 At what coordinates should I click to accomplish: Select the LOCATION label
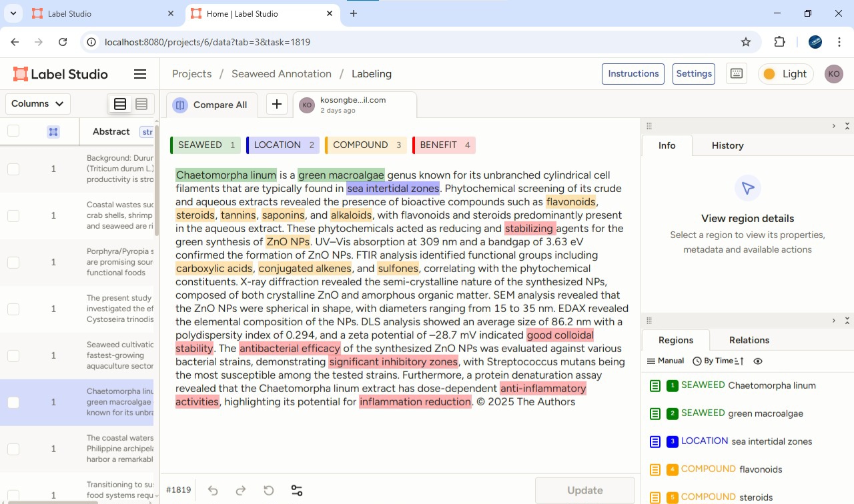coord(283,145)
